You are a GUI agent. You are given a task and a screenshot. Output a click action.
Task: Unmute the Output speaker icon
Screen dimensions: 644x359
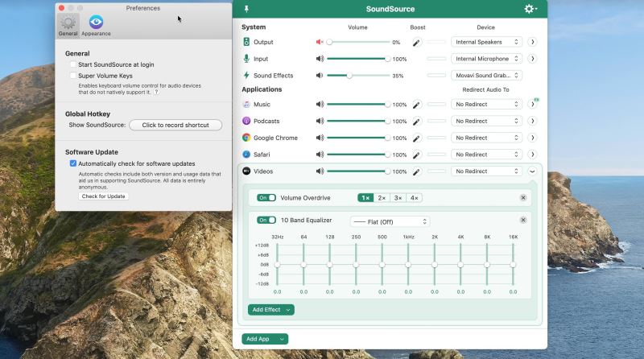[320, 42]
